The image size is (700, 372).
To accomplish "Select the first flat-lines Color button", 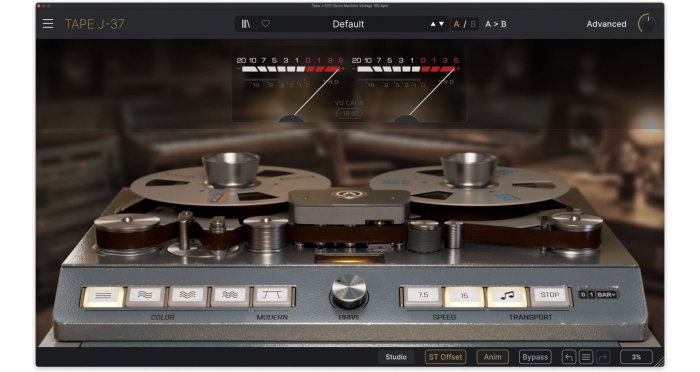I will 104,296.
